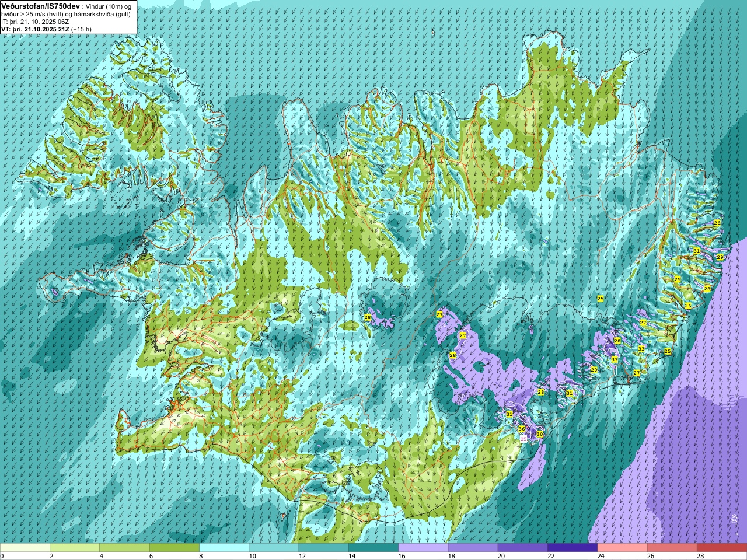Click the text "Vindur (10m) og"
The height and width of the screenshot is (560, 747).
point(109,7)
